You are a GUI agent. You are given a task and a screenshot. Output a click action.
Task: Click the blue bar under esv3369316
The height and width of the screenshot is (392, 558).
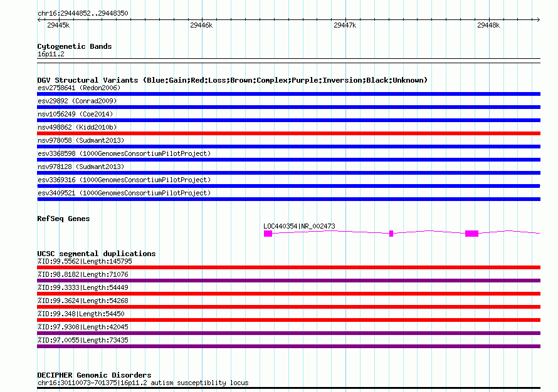click(x=288, y=186)
